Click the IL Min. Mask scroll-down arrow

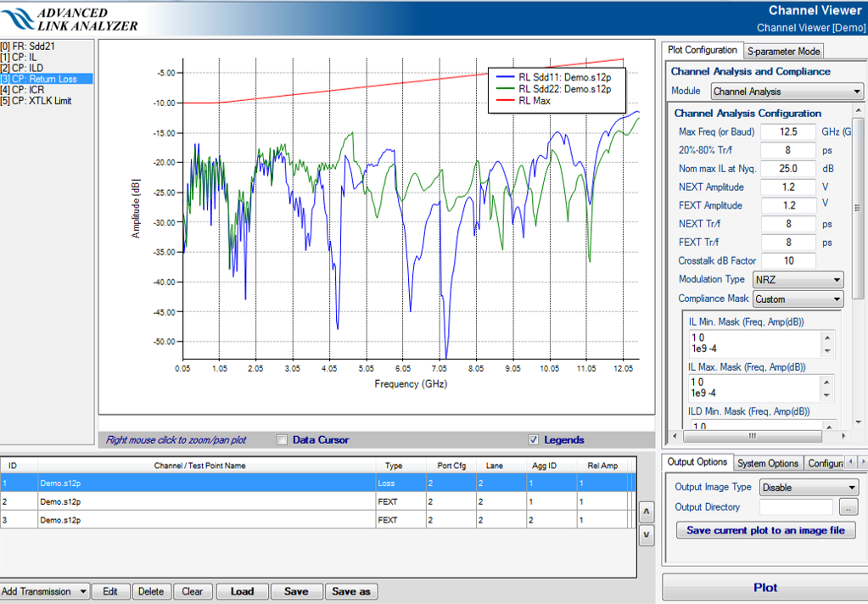tap(827, 350)
